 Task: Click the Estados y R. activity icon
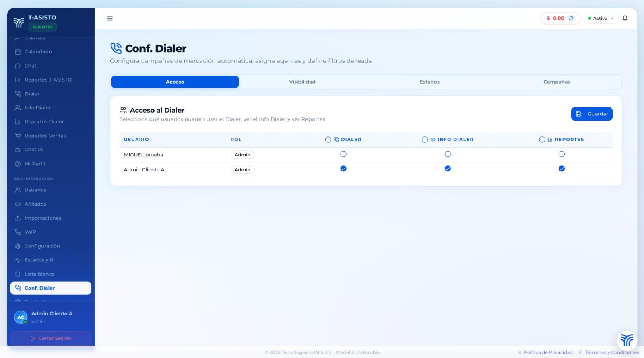point(18,260)
